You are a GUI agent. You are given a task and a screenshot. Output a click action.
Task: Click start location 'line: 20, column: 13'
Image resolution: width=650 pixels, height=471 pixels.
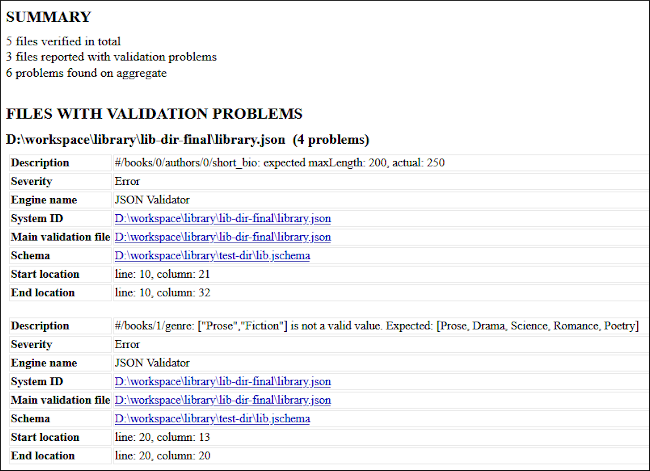coord(164,437)
